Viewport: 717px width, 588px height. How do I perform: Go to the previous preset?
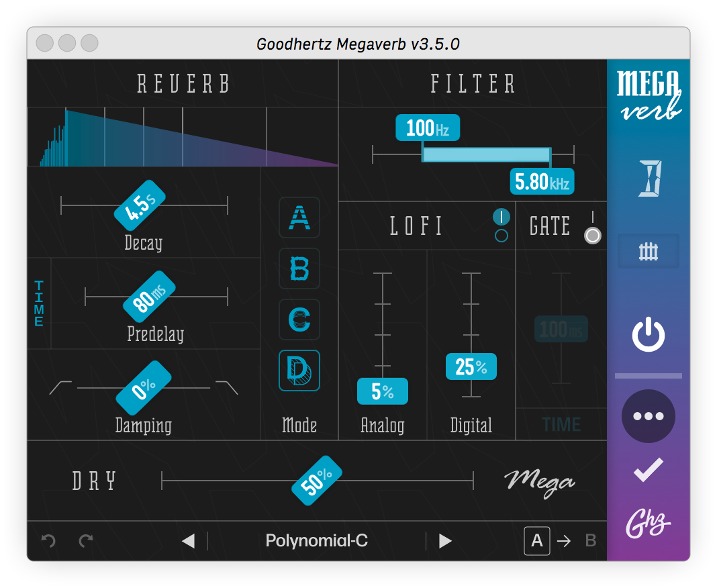(189, 541)
